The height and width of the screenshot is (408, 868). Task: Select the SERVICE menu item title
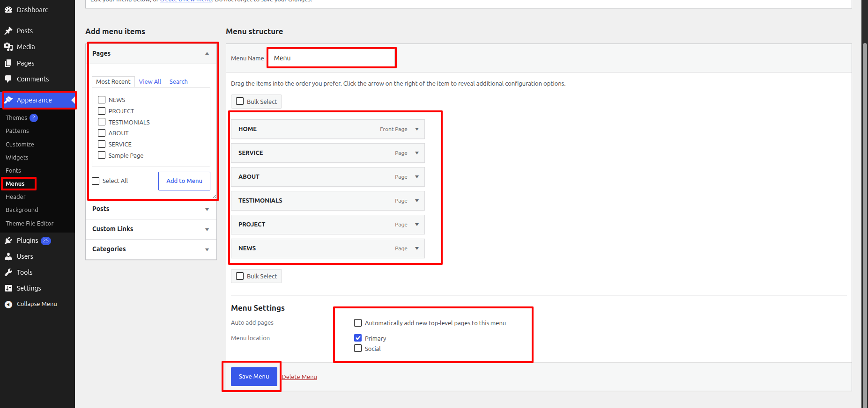tap(251, 153)
